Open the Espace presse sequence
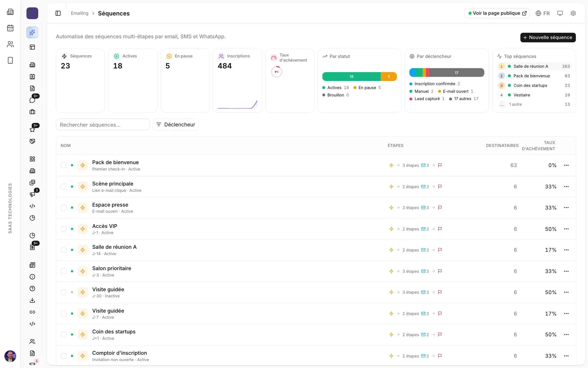This screenshot has height=368, width=588. click(x=110, y=205)
